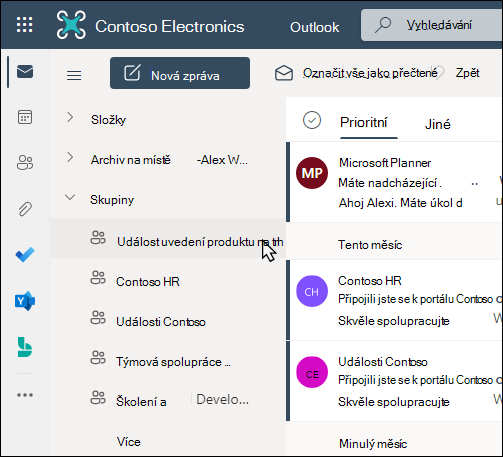Open Archiv na místě -Alex W...
Viewport: 503px width, 457px height.
(168, 160)
